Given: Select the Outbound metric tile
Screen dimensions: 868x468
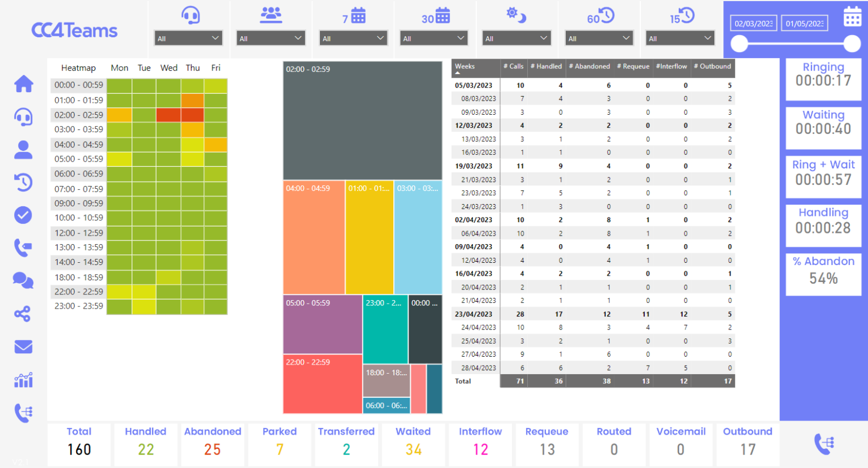Looking at the screenshot, I should point(748,444).
